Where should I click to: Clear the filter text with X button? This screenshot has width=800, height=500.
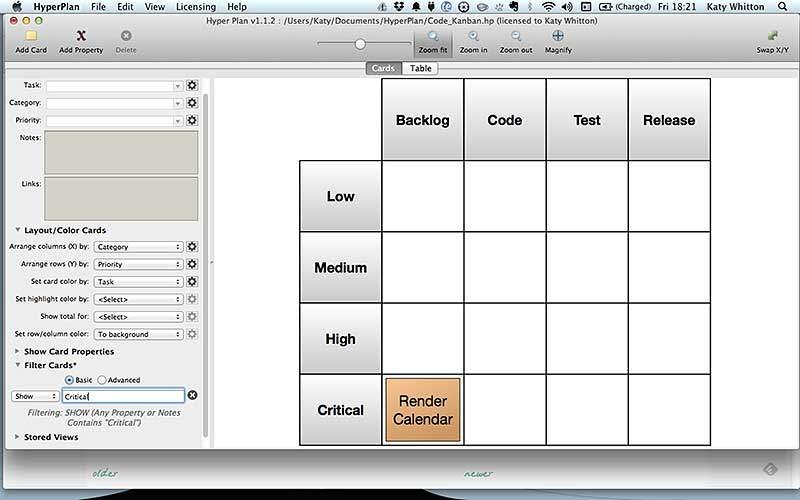193,396
